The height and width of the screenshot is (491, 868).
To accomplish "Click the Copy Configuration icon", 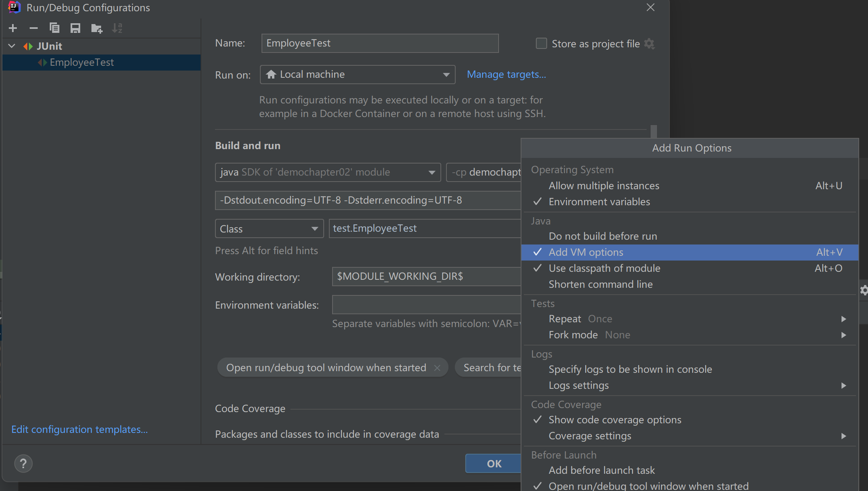I will tap(55, 28).
